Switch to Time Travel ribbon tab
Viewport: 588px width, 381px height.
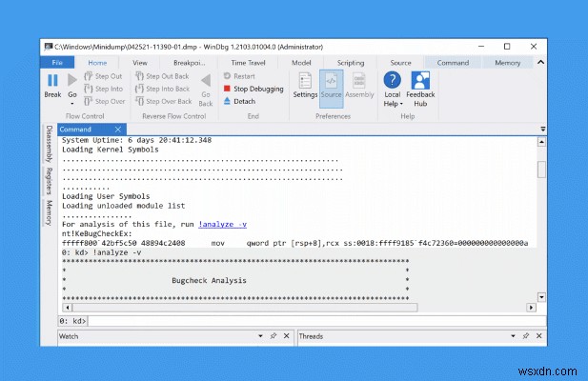(x=248, y=63)
